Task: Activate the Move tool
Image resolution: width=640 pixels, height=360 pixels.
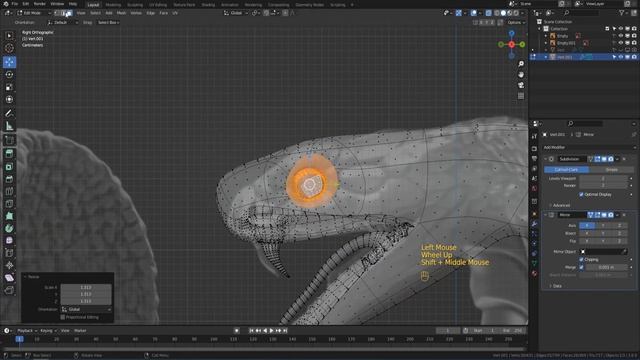Action: pyautogui.click(x=9, y=62)
